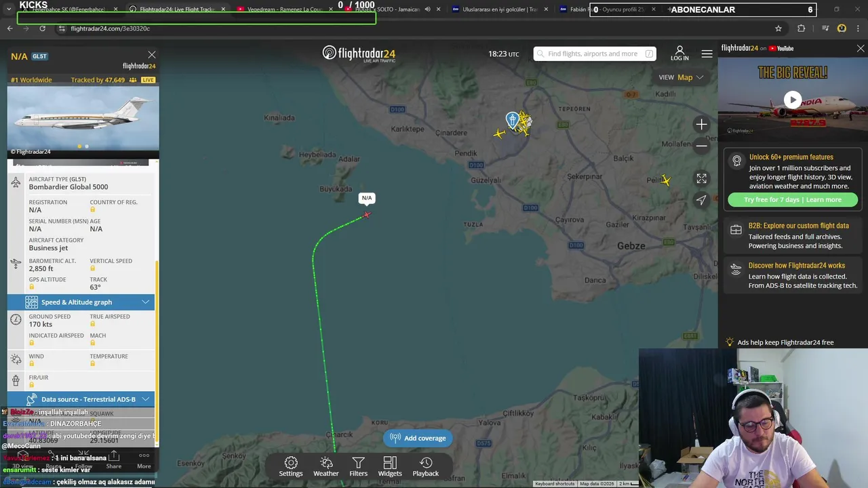Open the Widgets tool
The width and height of the screenshot is (868, 488).
[390, 466]
